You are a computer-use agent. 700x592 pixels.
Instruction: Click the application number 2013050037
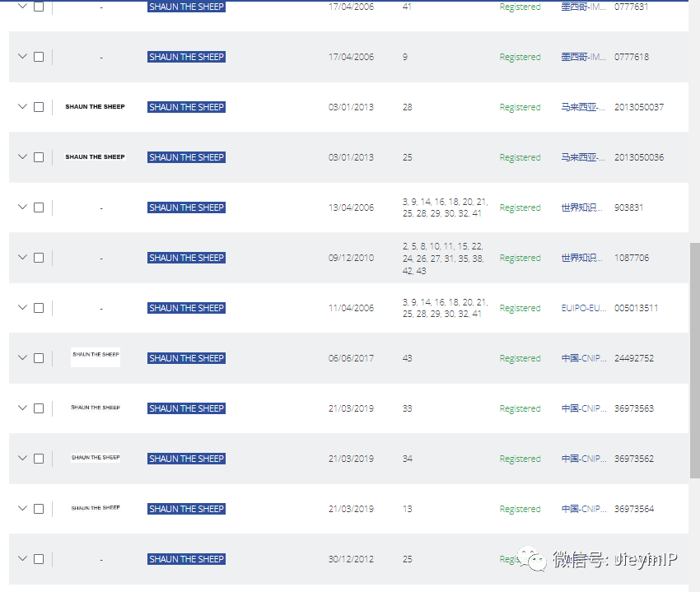(639, 107)
